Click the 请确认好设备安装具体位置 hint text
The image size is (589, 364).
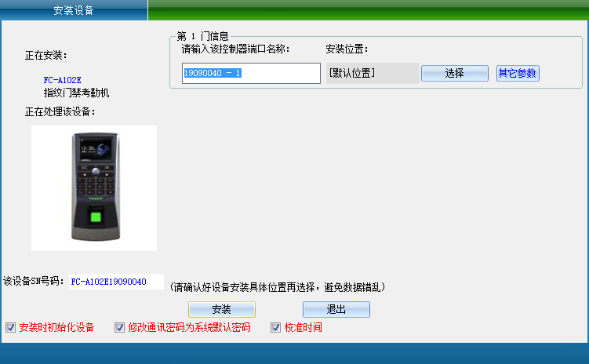tap(277, 286)
